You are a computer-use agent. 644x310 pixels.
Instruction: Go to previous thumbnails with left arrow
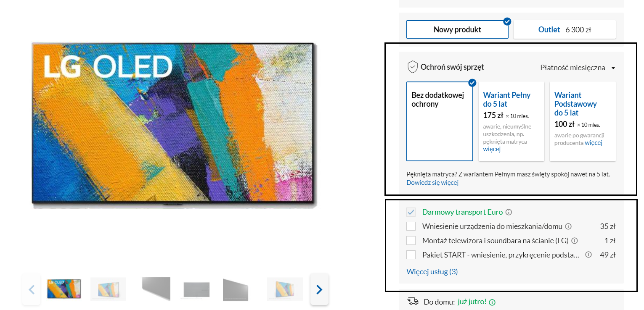pyautogui.click(x=32, y=289)
